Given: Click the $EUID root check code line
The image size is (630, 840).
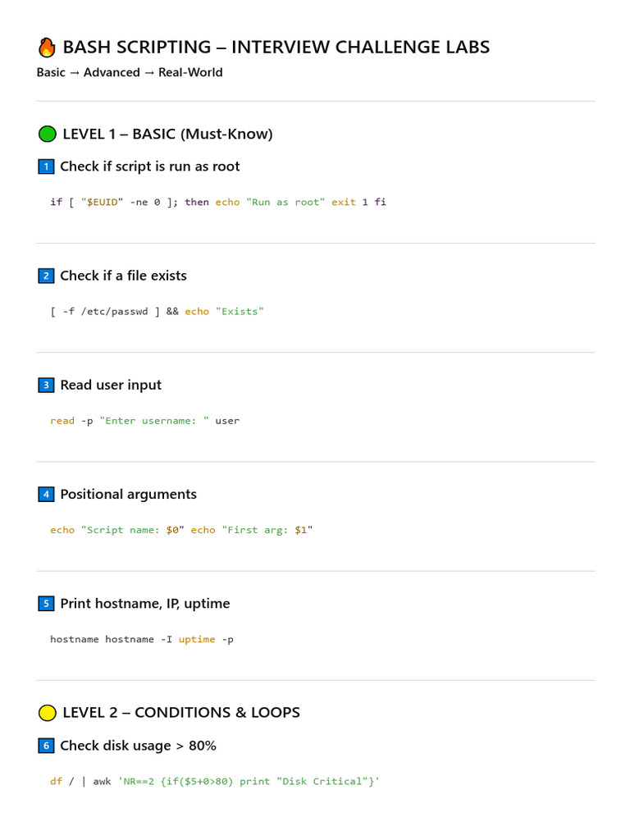Looking at the screenshot, I should pyautogui.click(x=217, y=202).
